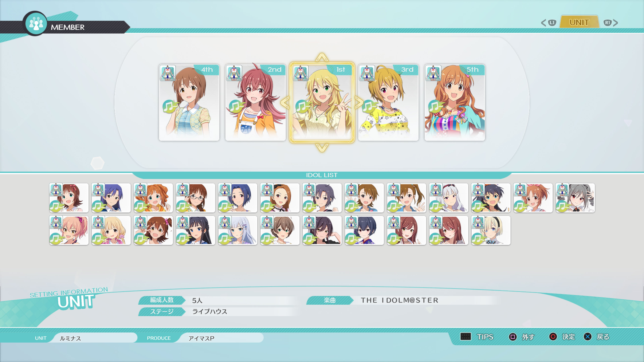
Task: Click the TIPS touchpad icon
Action: 466,336
